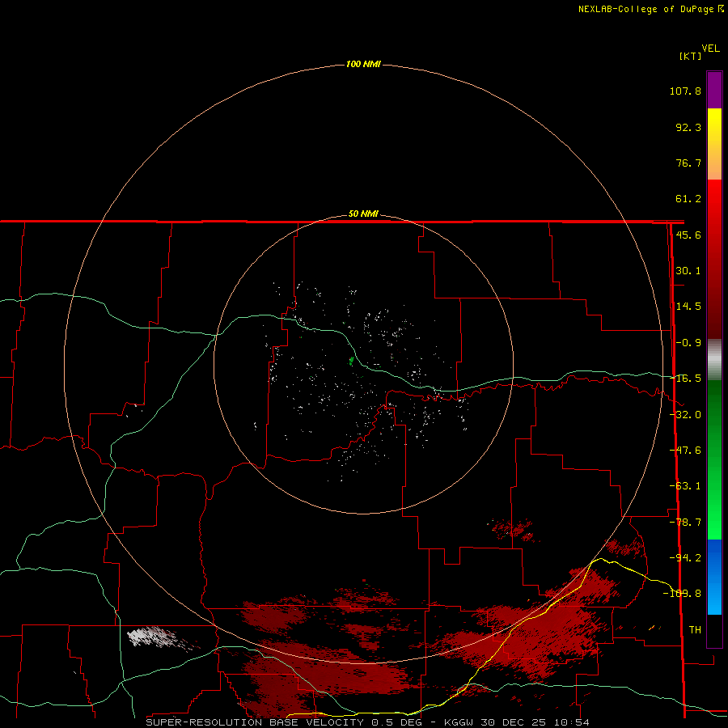Image resolution: width=728 pixels, height=728 pixels.
Task: Click the 61.2 velocity scale value
Action: (688, 199)
